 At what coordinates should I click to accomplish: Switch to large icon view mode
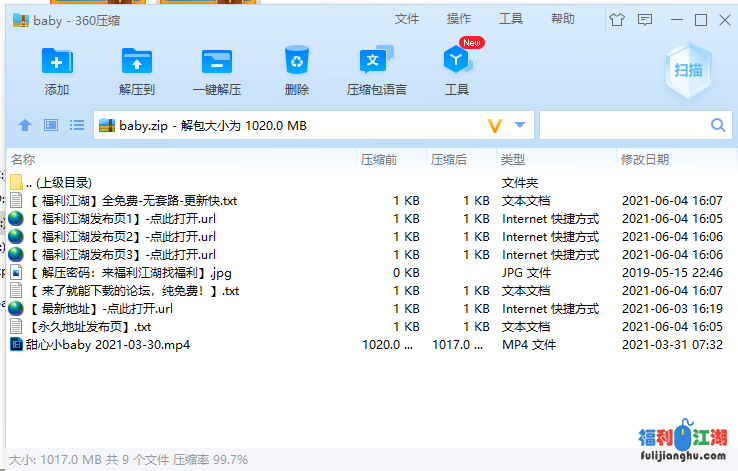click(x=51, y=125)
